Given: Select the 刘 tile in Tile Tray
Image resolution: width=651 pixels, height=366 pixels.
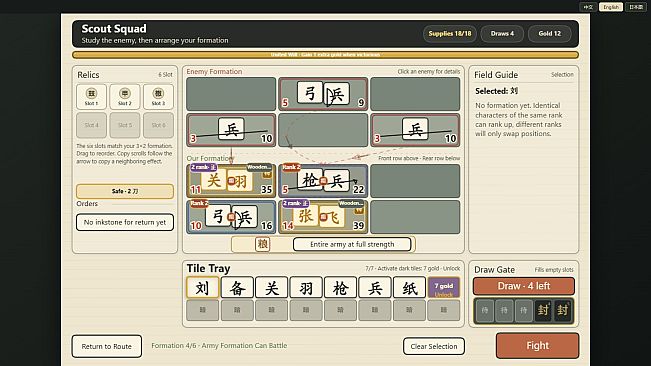Looking at the screenshot, I should click(203, 287).
